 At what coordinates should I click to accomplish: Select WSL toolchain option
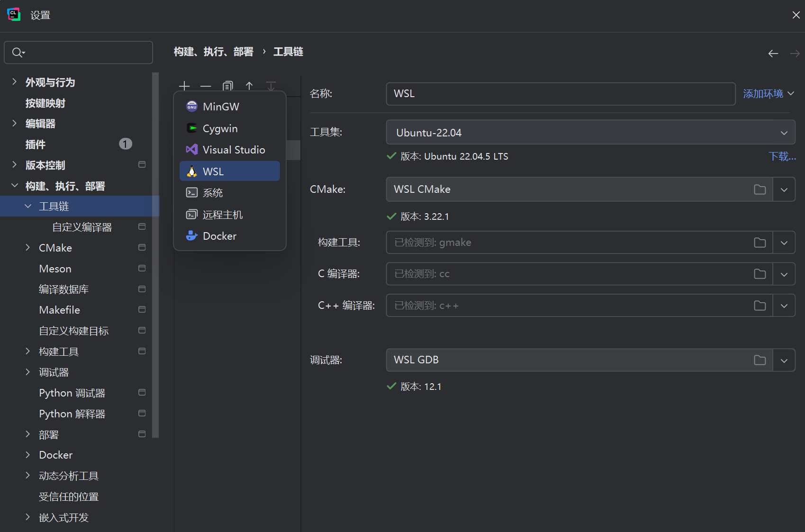pyautogui.click(x=230, y=171)
